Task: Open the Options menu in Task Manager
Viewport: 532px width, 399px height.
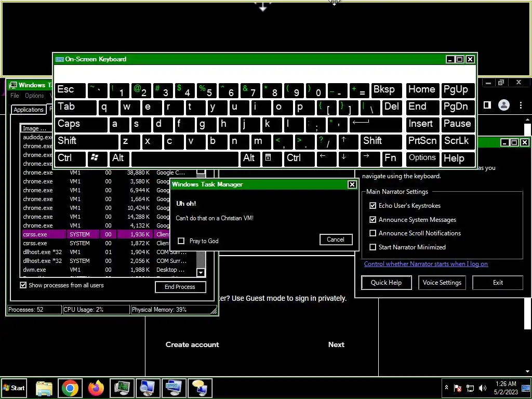Action: 34,96
